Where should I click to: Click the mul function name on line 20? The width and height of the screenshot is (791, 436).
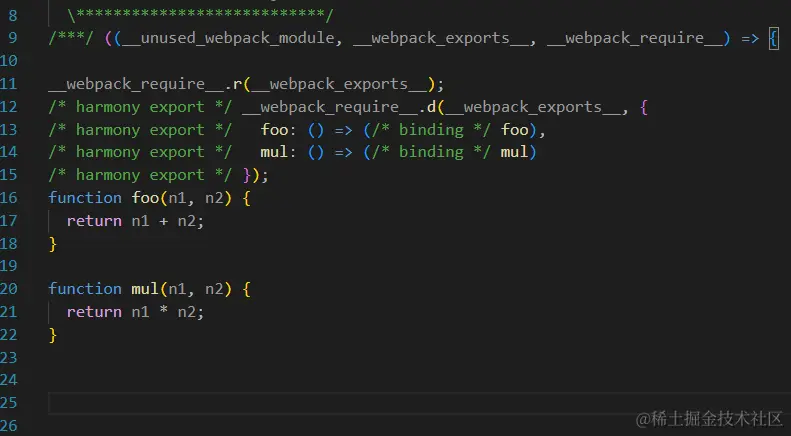(145, 289)
